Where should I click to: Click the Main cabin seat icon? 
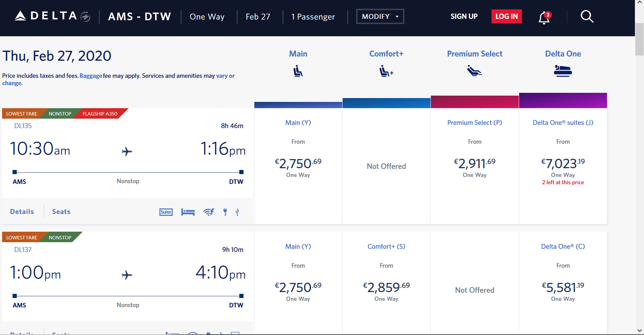tap(298, 71)
